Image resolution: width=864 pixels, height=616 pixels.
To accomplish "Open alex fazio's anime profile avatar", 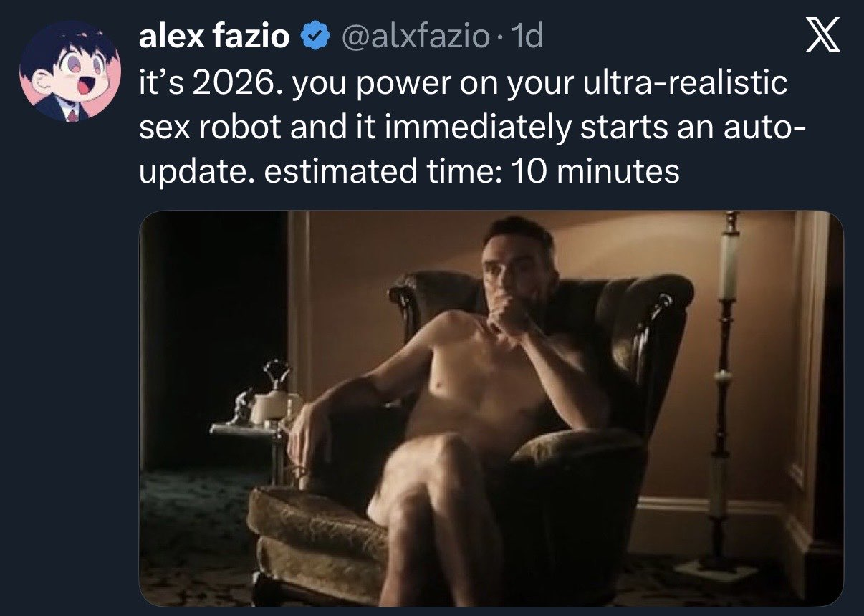I will click(x=70, y=70).
